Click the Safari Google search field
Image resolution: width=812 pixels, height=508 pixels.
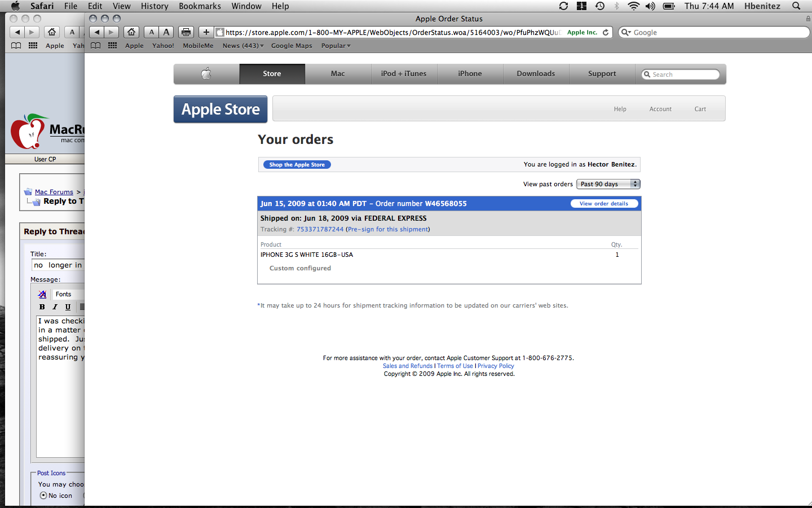pyautogui.click(x=714, y=32)
